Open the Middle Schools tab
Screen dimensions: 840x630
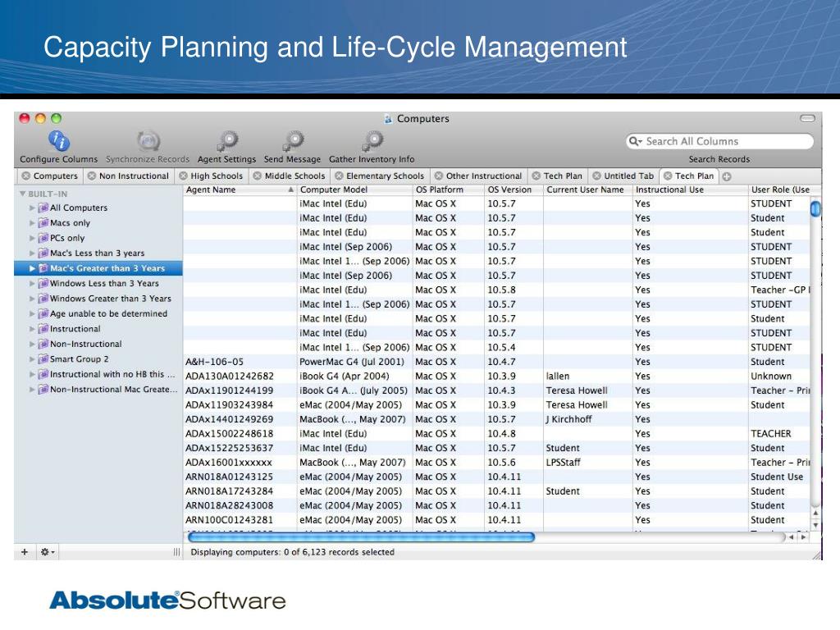(x=290, y=176)
